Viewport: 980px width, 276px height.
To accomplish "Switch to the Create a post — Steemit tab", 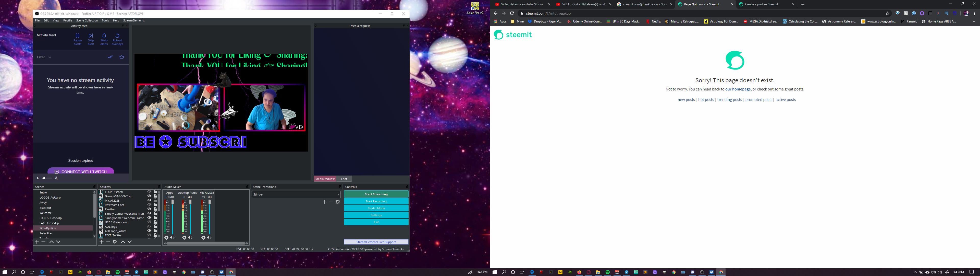I will [x=766, y=4].
